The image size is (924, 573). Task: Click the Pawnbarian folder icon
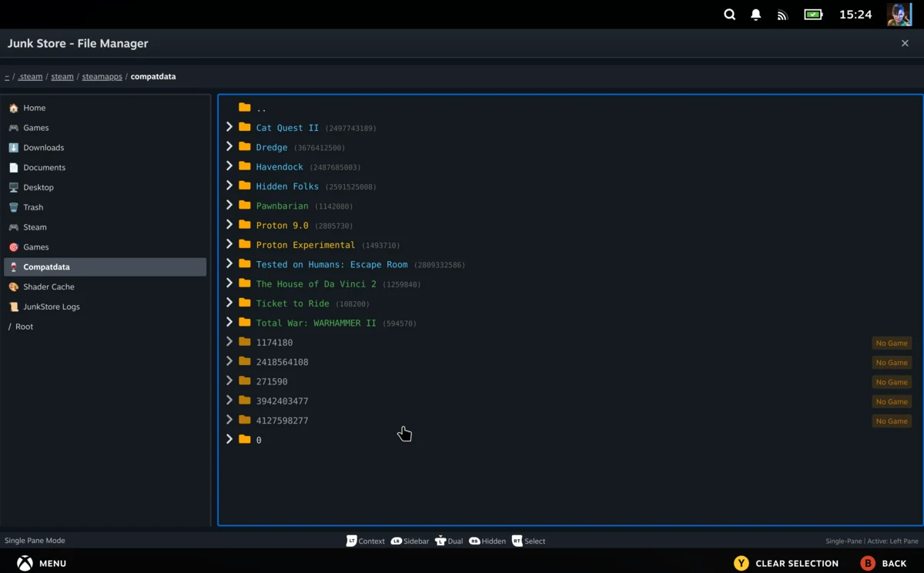click(x=245, y=205)
